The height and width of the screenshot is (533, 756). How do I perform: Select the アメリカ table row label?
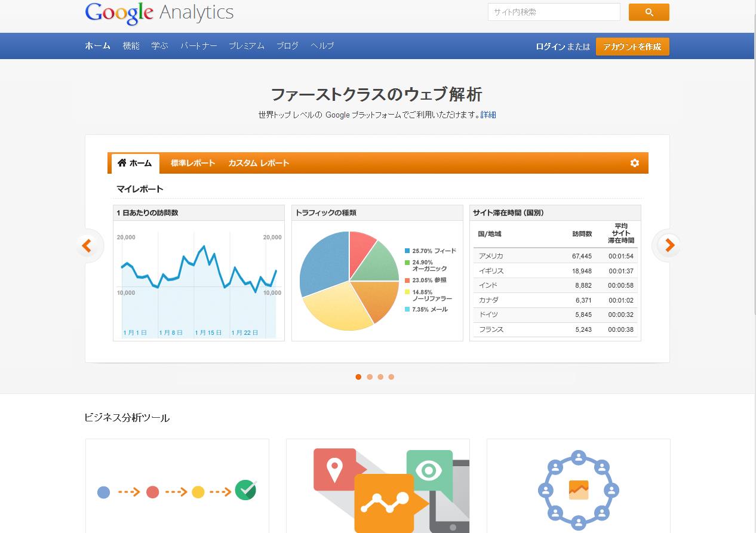click(491, 256)
